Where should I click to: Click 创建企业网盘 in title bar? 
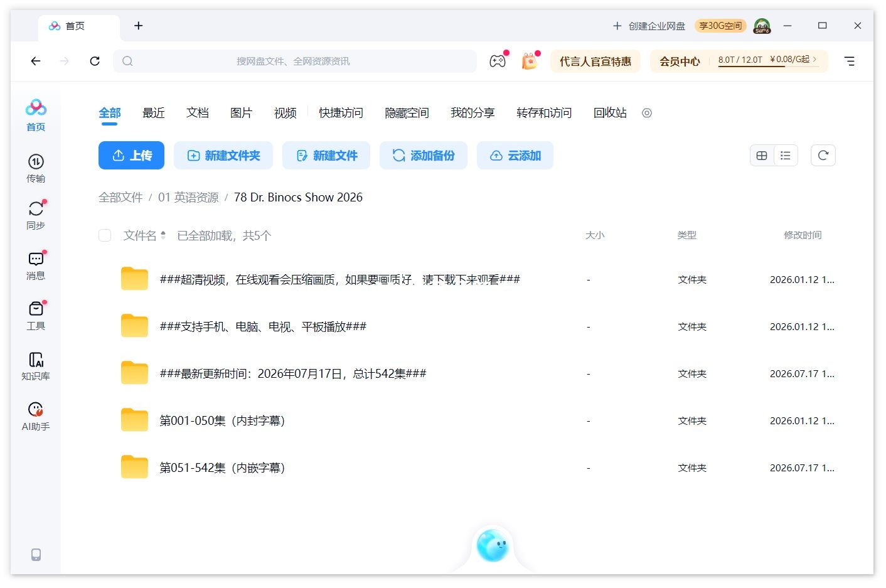click(649, 26)
